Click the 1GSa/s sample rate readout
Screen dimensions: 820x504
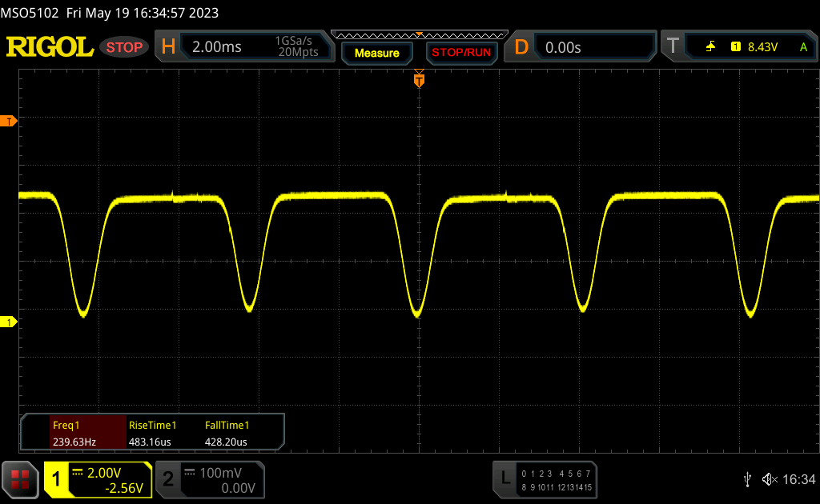[293, 41]
